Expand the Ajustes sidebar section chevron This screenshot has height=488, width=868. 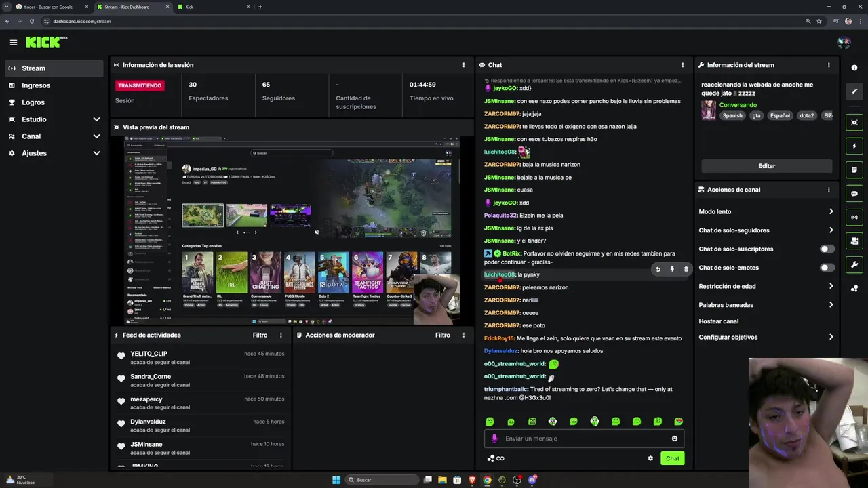96,153
